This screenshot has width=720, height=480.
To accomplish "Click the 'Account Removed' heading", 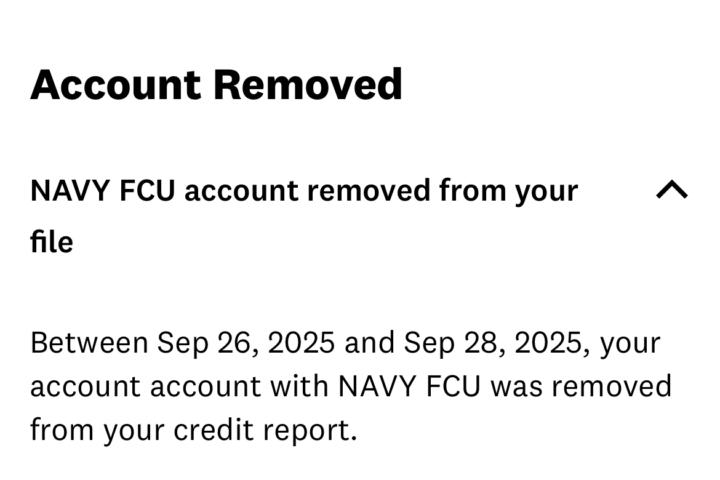I will point(216,85).
